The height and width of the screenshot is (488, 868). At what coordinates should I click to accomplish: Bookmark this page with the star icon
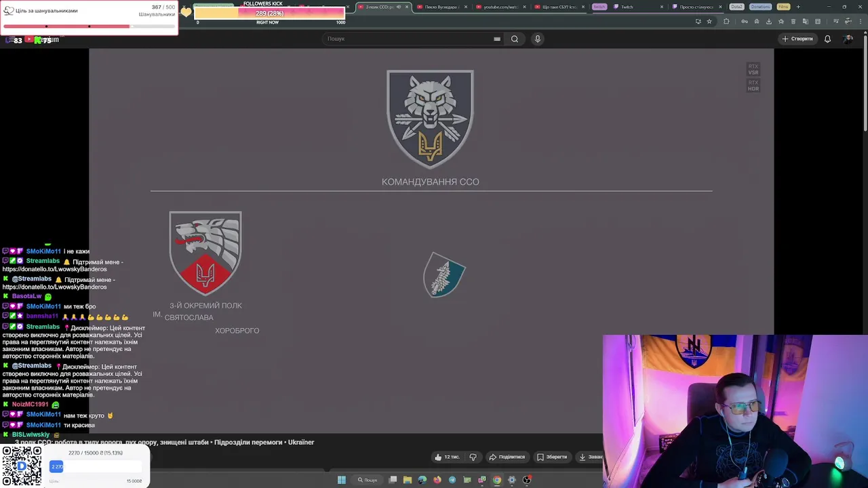[709, 21]
